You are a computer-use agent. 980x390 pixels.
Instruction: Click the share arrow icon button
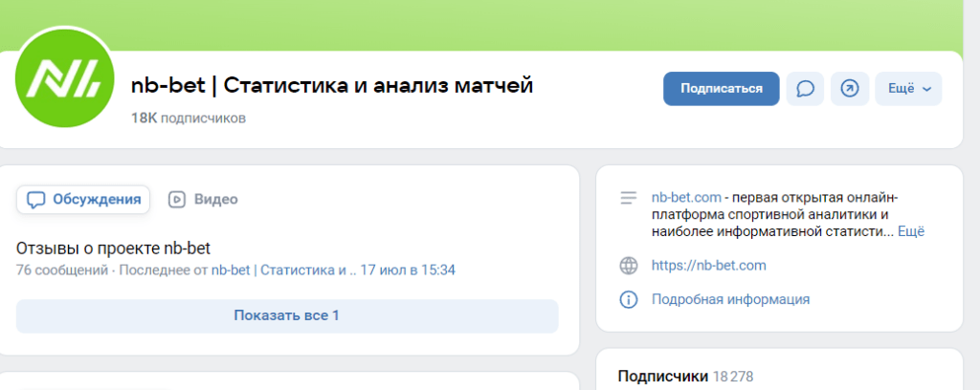[x=850, y=89]
